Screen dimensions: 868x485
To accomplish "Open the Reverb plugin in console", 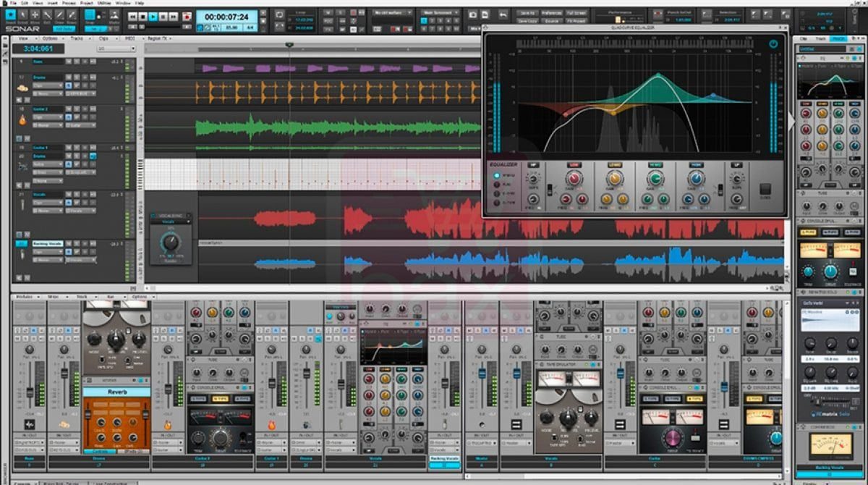I will coord(116,392).
